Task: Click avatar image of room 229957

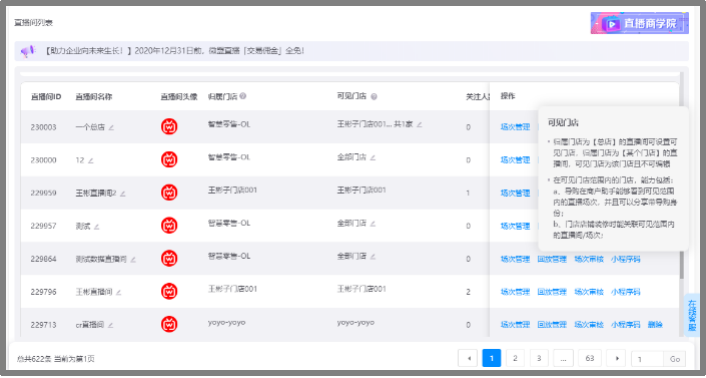Action: click(x=169, y=225)
